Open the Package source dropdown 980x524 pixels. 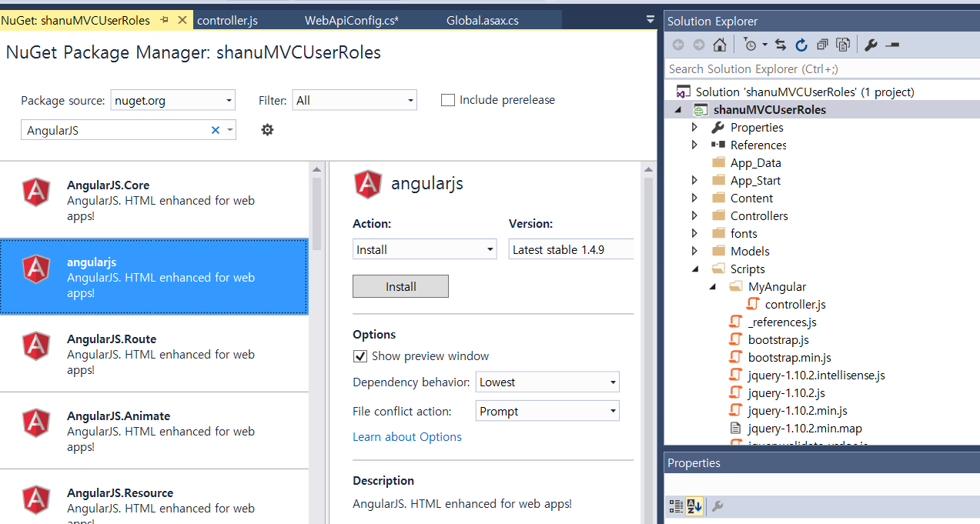point(172,100)
